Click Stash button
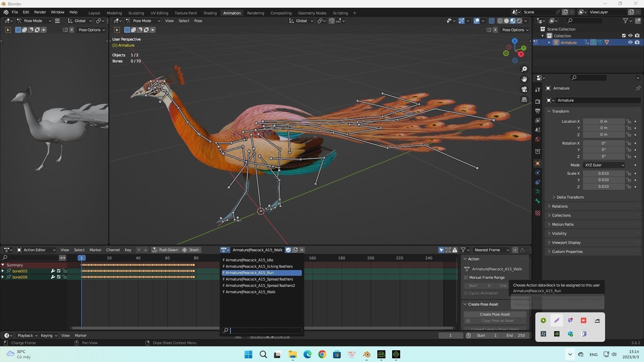Image resolution: width=644 pixels, height=362 pixels. pyautogui.click(x=191, y=250)
